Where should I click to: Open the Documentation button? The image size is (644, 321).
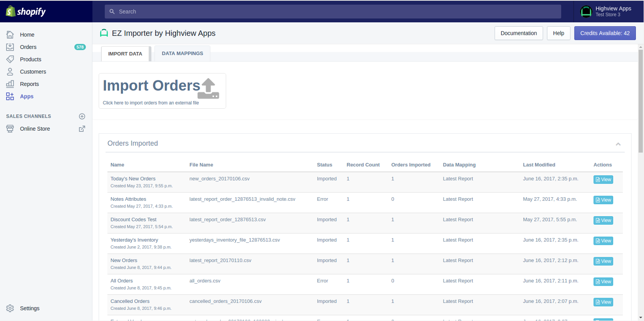pos(519,33)
